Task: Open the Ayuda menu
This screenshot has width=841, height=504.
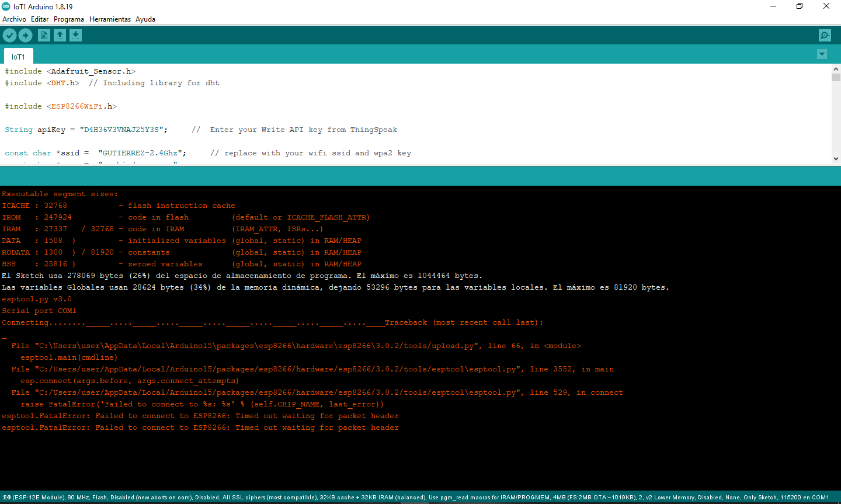Action: tap(145, 19)
